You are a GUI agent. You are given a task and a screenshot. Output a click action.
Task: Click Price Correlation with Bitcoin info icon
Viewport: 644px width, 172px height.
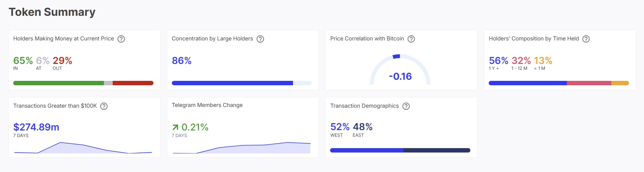tap(411, 39)
